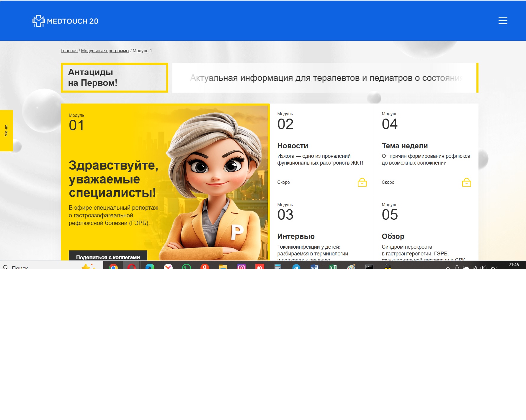Click the lock icon on Module 02
This screenshot has height=420, width=526.
click(362, 182)
